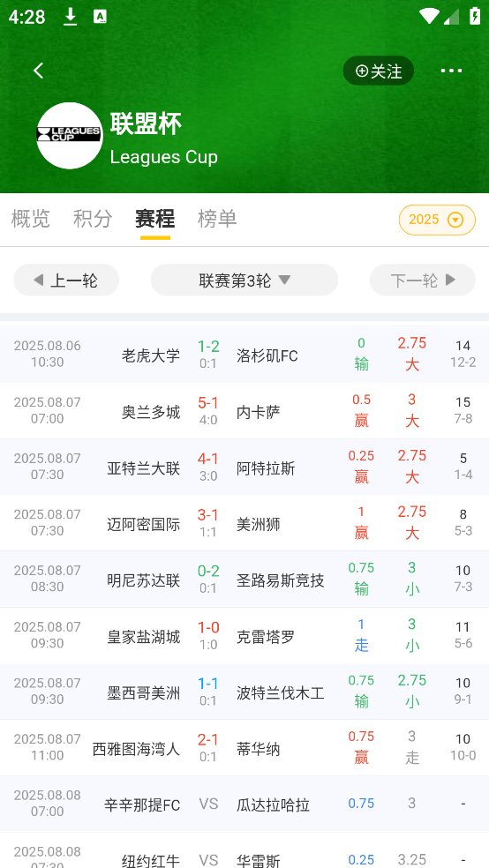Go to previous round 上一轮
Screen dimensions: 489x868
click(66, 281)
